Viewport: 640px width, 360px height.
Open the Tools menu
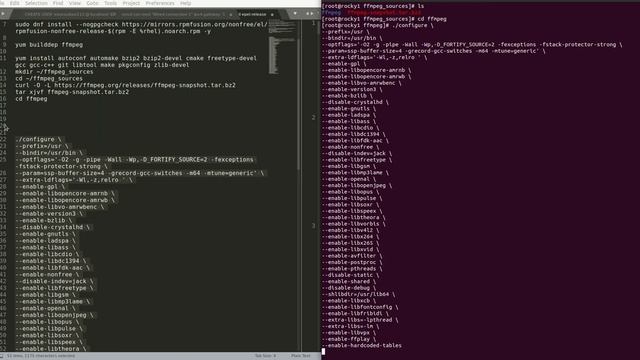pos(110,3)
